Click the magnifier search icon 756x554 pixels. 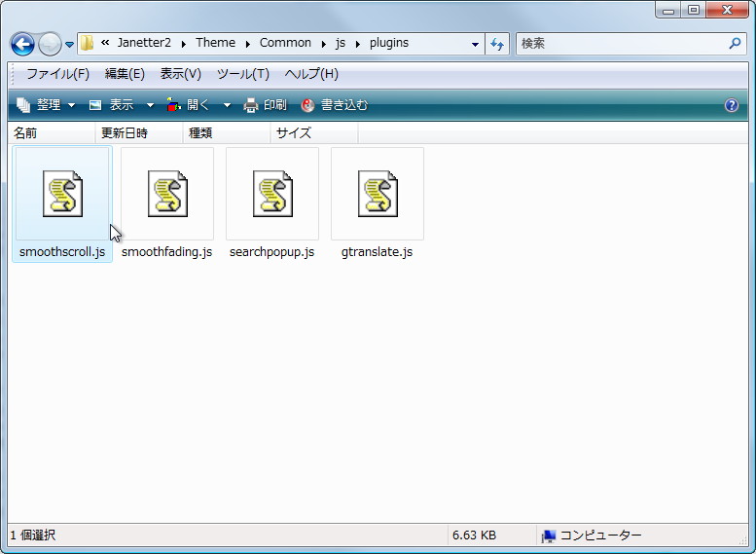735,44
